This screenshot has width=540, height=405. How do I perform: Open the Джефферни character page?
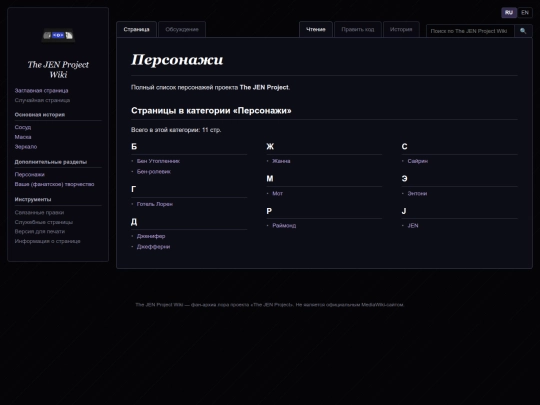[x=153, y=247]
